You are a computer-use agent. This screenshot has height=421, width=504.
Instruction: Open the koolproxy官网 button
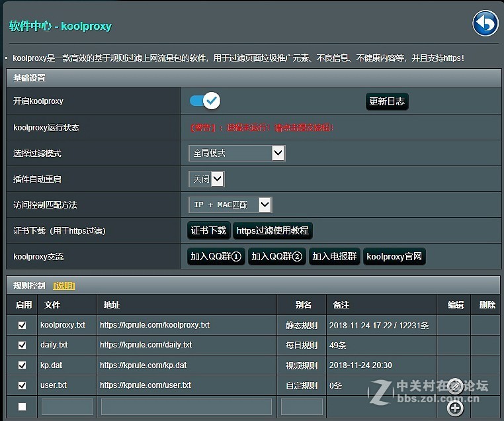(x=394, y=256)
